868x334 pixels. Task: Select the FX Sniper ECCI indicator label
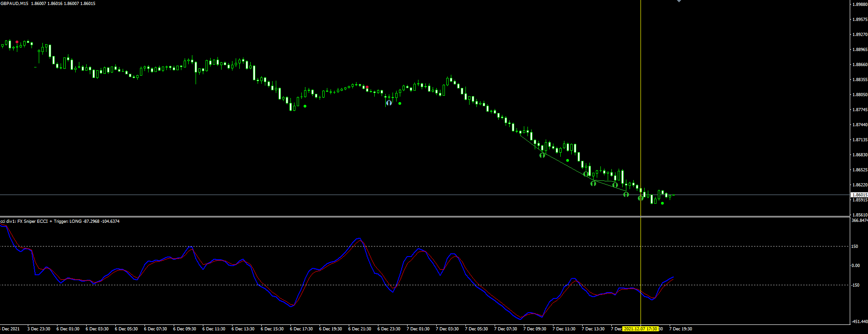60,221
